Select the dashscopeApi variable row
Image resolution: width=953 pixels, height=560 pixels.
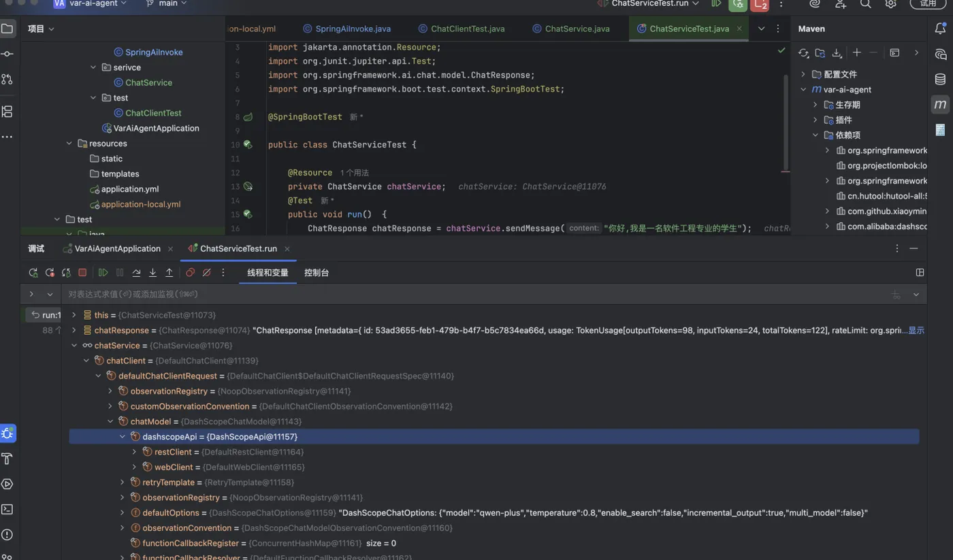point(494,436)
